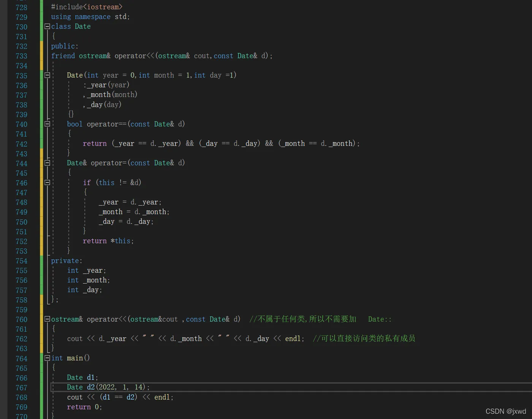Click ',_month(month)' initializer
This screenshot has height=419, width=532.
110,95
